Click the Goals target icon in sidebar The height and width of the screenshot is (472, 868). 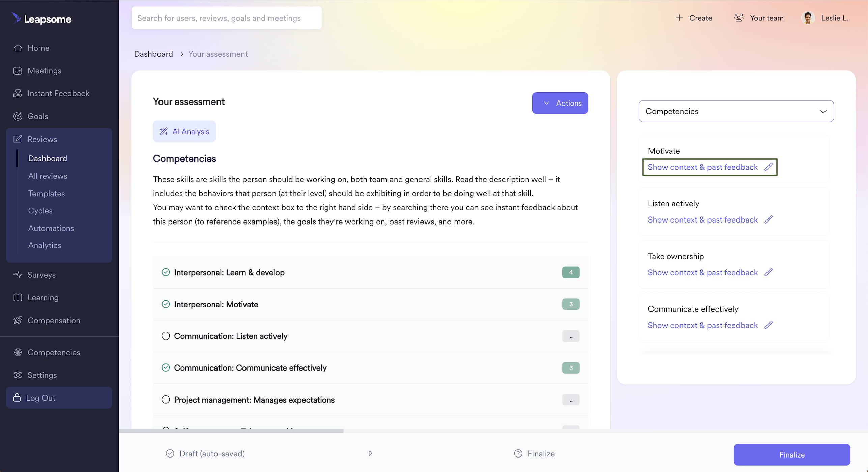[18, 116]
